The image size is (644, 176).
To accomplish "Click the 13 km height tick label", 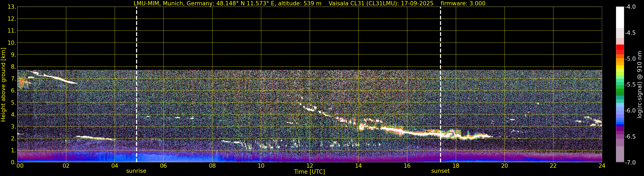I will [12, 7].
